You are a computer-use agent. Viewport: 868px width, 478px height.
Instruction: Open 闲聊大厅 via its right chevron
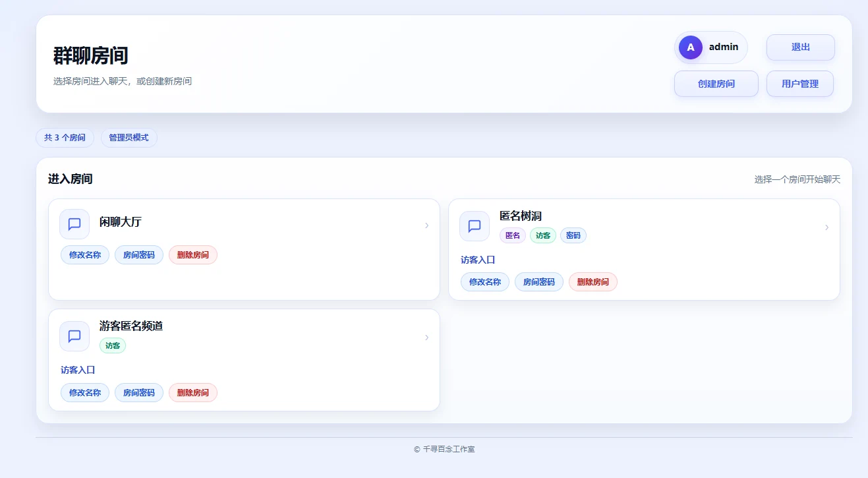[426, 225]
